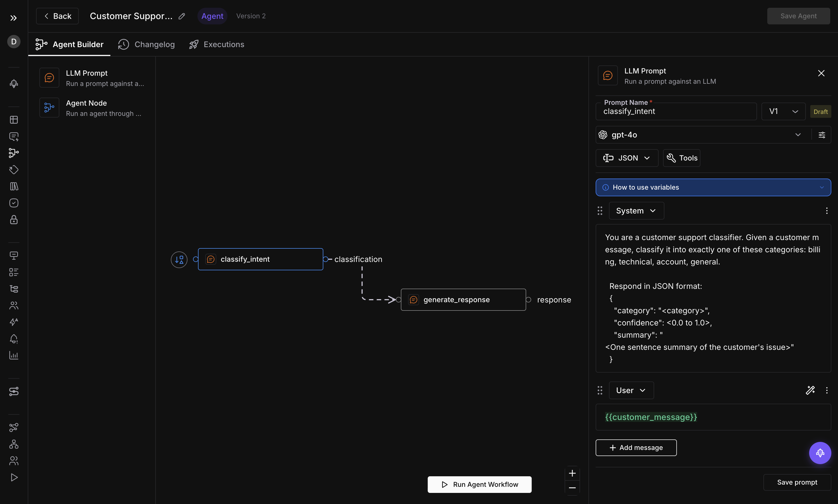
Task: Open the gpt-4o model dropdown
Action: pyautogui.click(x=798, y=134)
